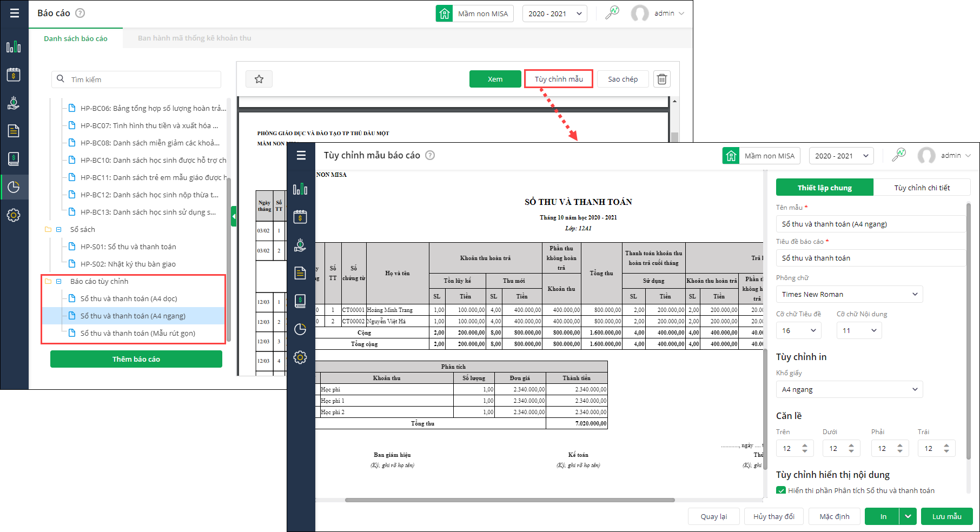Open the hamburger menu in Báo cáo window
The image size is (980, 532).
15,13
